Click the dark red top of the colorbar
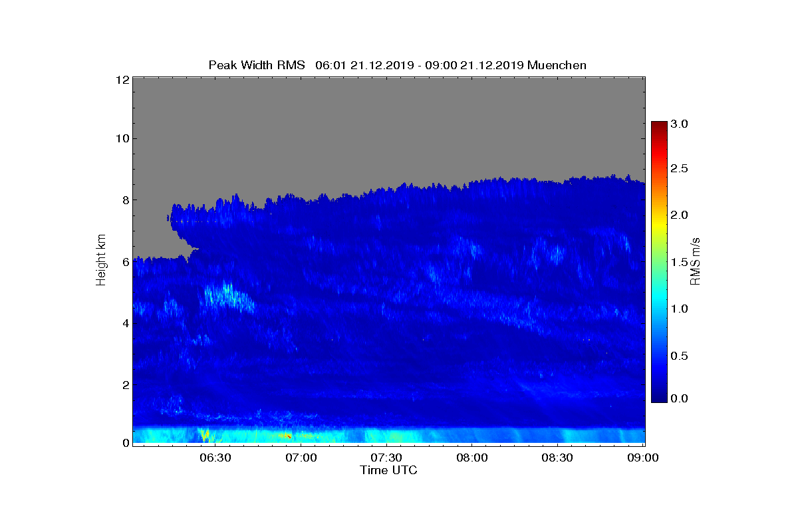This screenshot has height=532, width=798. point(659,126)
